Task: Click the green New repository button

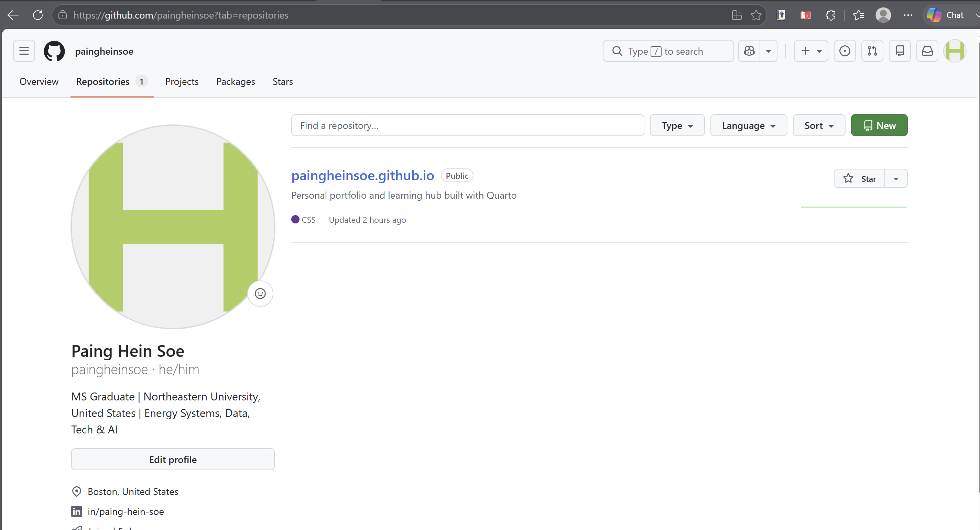Action: (879, 125)
